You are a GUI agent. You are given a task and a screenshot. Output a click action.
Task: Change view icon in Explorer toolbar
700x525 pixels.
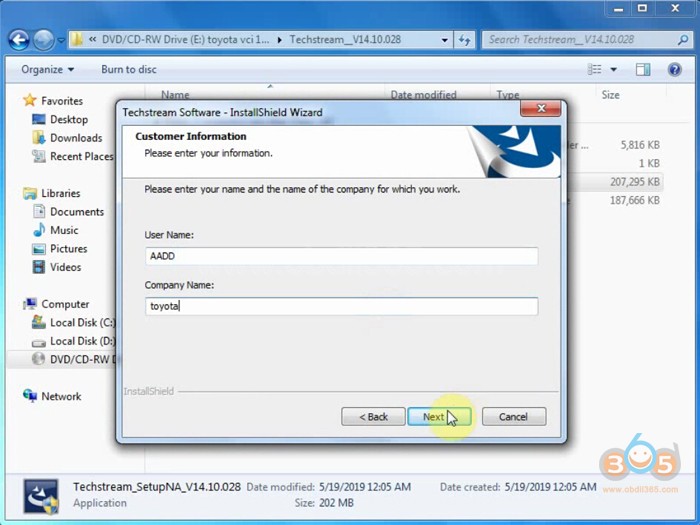pos(594,69)
